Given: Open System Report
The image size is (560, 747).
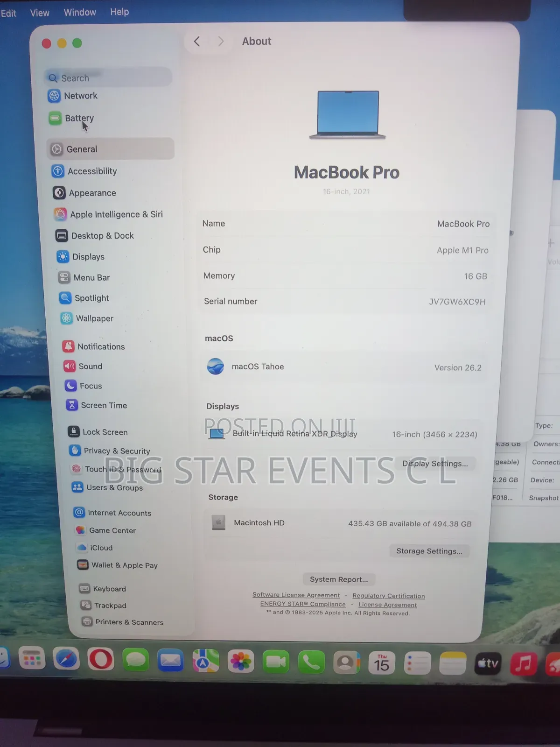Looking at the screenshot, I should (339, 579).
